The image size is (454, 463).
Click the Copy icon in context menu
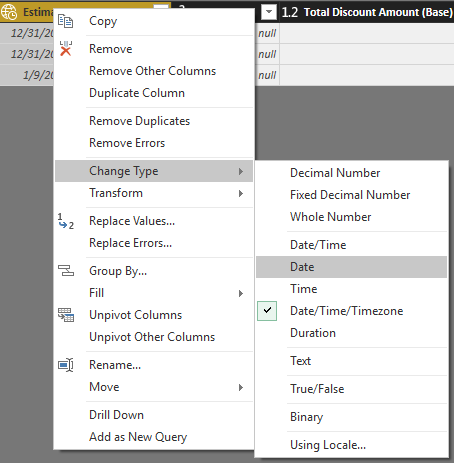(x=65, y=21)
